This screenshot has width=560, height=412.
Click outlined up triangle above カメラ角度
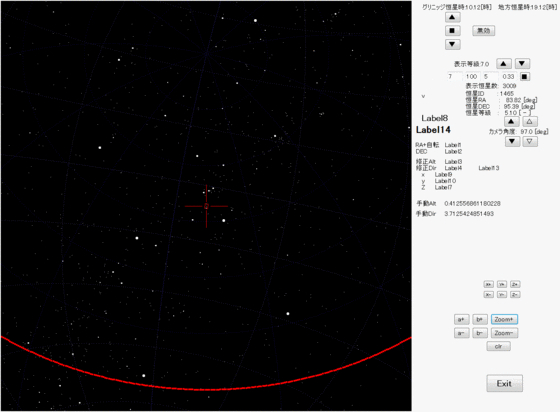coord(530,121)
